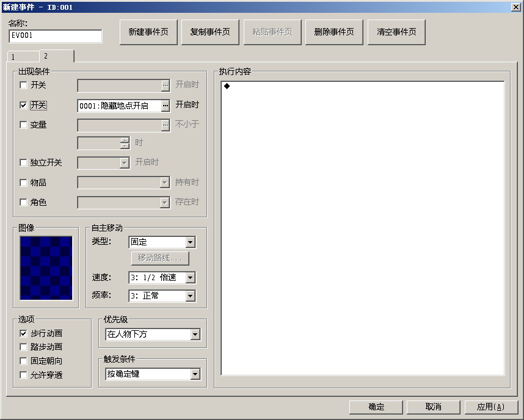
Task: Close the 新建事件 dialog window
Action: tap(515, 7)
